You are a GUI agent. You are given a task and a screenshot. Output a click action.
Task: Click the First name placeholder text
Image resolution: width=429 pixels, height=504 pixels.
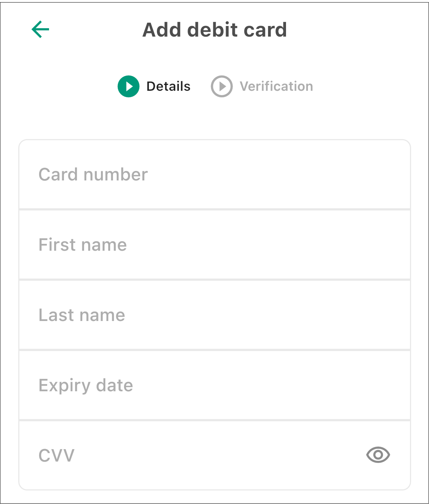[83, 245]
